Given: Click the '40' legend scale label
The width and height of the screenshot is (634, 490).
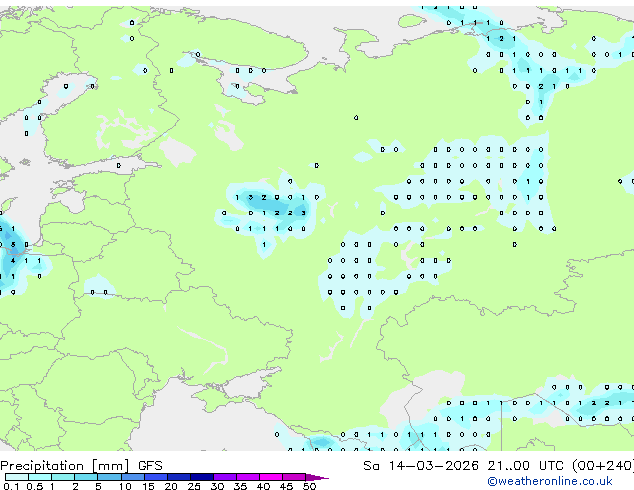Looking at the screenshot, I should tap(263, 486).
